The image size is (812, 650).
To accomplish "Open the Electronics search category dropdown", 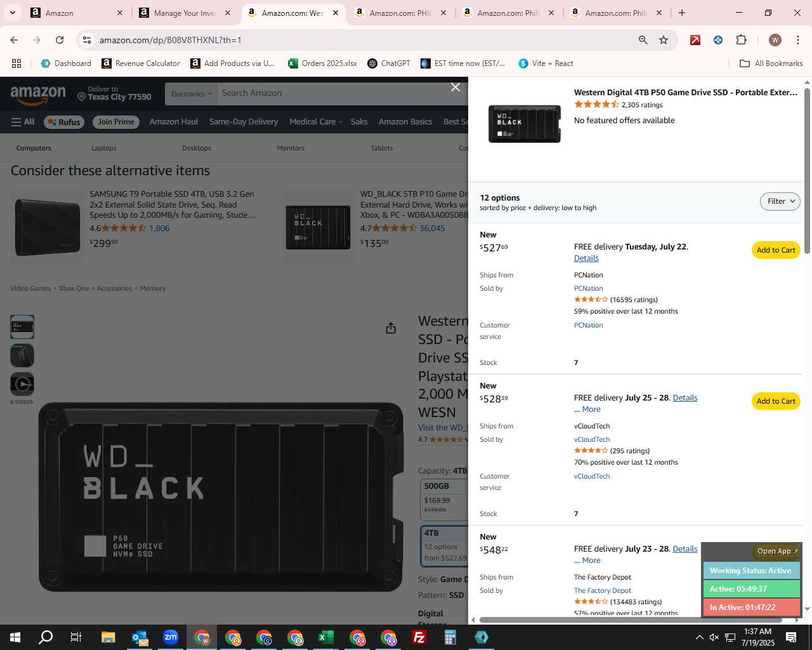I will coord(190,94).
